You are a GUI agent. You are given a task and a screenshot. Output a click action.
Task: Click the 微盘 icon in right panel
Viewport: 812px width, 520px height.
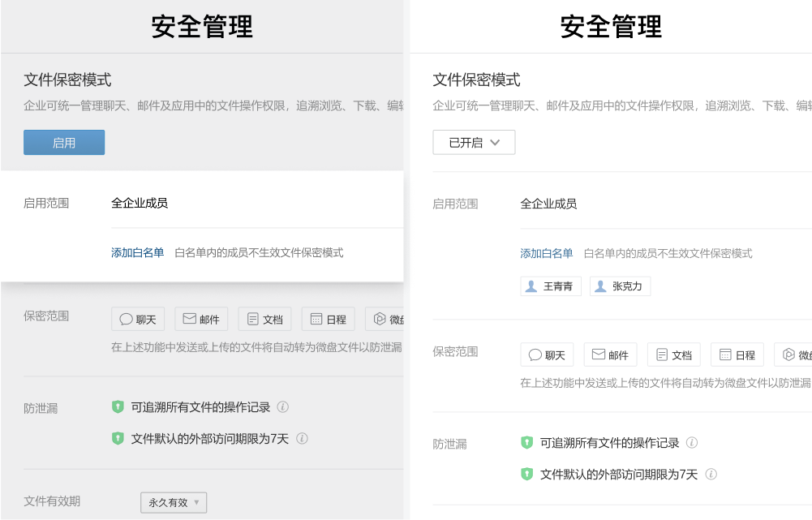[789, 355]
